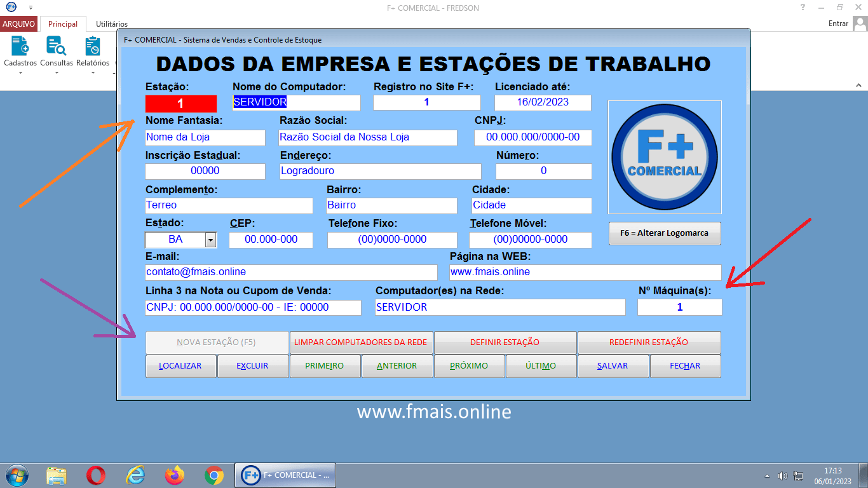Click the F+ app icon in title bar
The height and width of the screenshot is (488, 868).
pos(11,7)
